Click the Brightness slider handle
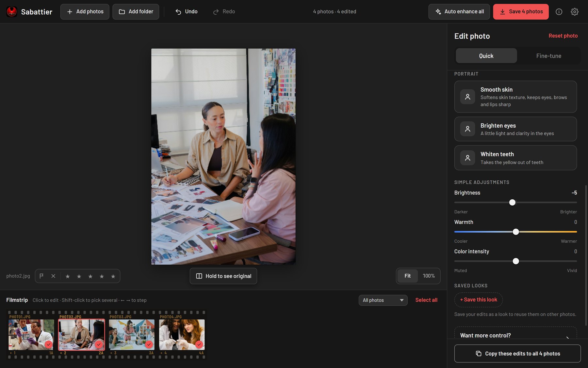Image resolution: width=588 pixels, height=368 pixels. point(512,203)
